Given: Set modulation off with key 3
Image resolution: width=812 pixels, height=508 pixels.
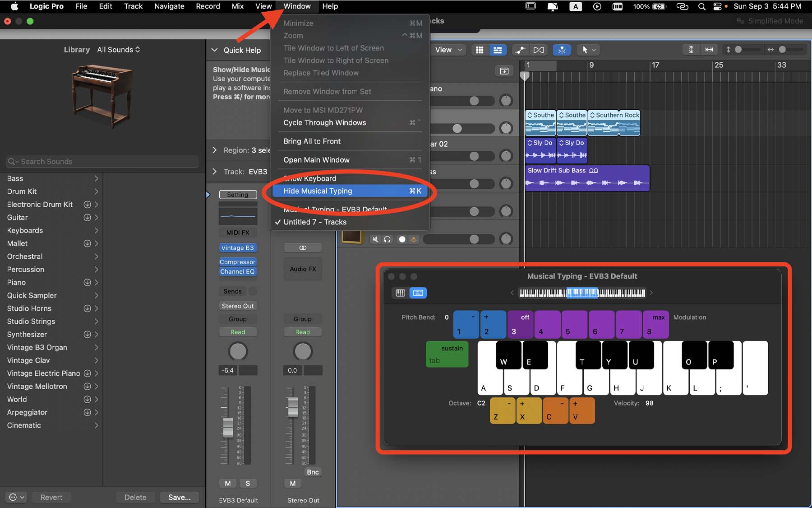Looking at the screenshot, I should click(520, 324).
